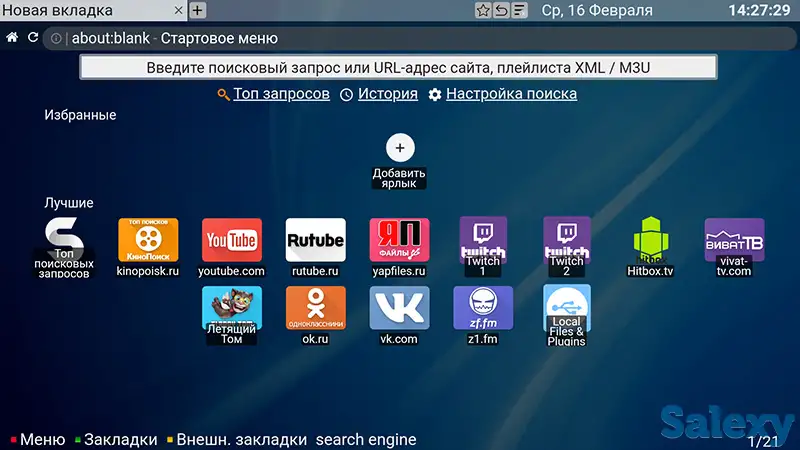Image resolution: width=800 pixels, height=450 pixels.
Task: Open the Twitch 1 shortcut
Action: (483, 246)
